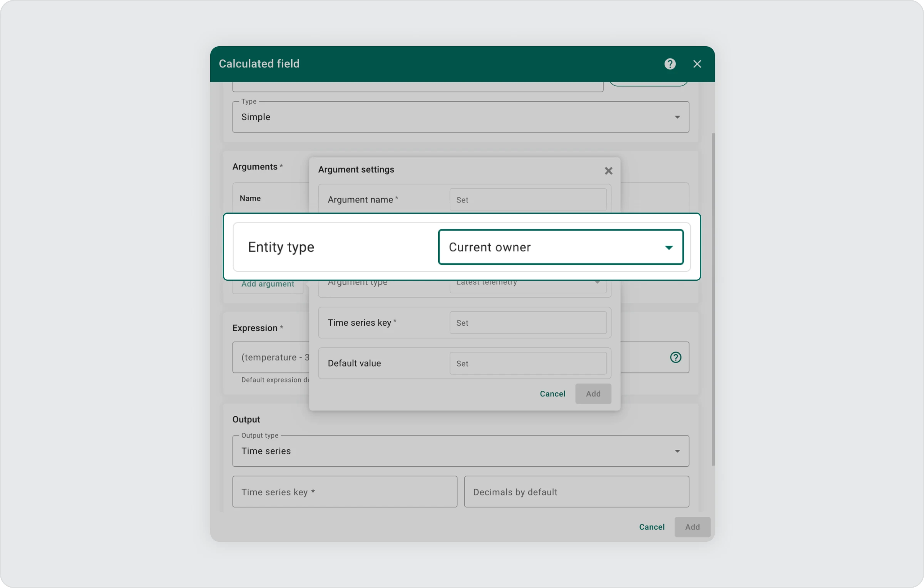The width and height of the screenshot is (924, 588).
Task: Open the Entity type Current owner dropdown
Action: (x=561, y=247)
